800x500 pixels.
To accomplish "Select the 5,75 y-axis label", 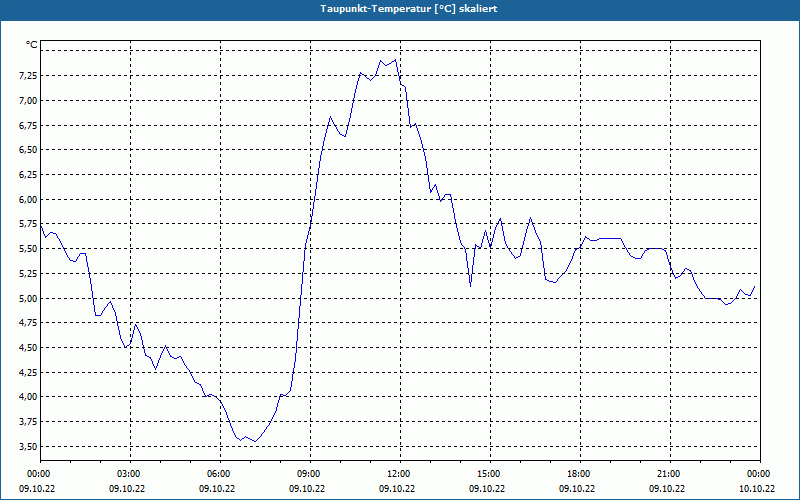I will tap(28, 224).
